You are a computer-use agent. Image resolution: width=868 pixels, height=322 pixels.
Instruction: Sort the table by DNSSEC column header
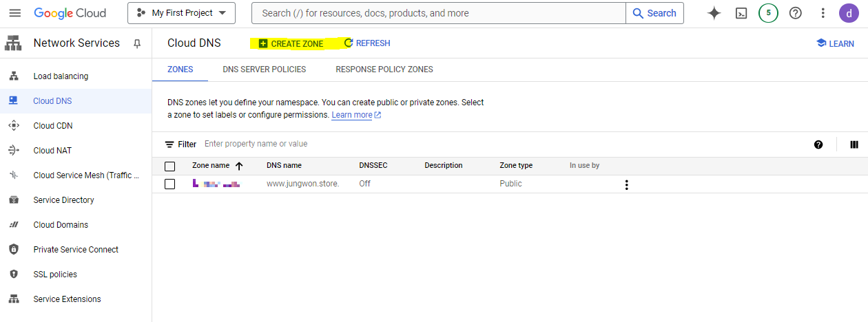click(373, 166)
